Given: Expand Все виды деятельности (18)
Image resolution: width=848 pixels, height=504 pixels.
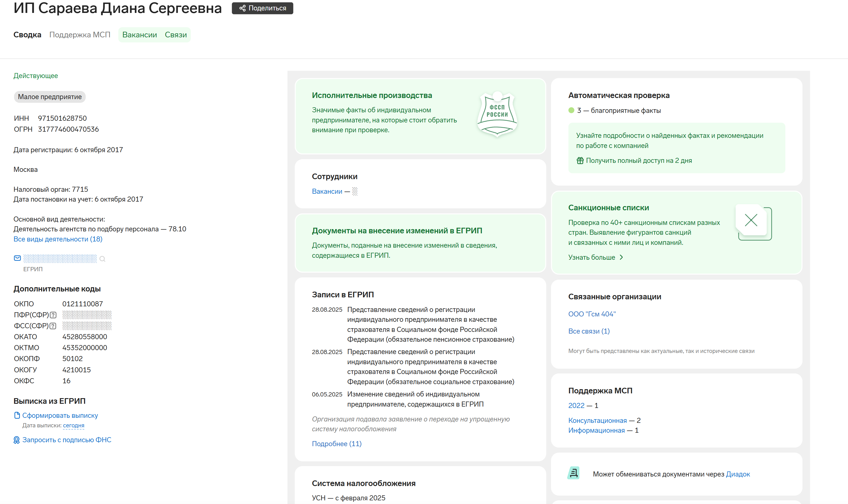Looking at the screenshot, I should click(x=58, y=239).
